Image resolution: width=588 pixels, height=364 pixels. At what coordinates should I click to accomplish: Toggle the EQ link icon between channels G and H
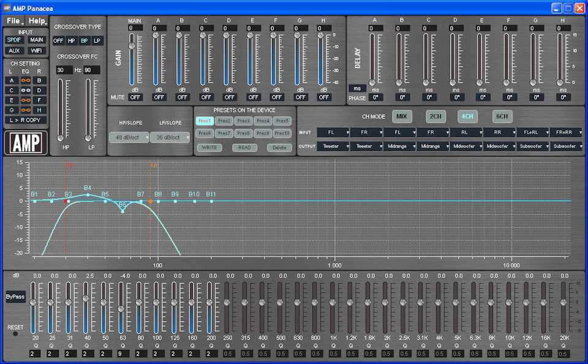point(26,110)
